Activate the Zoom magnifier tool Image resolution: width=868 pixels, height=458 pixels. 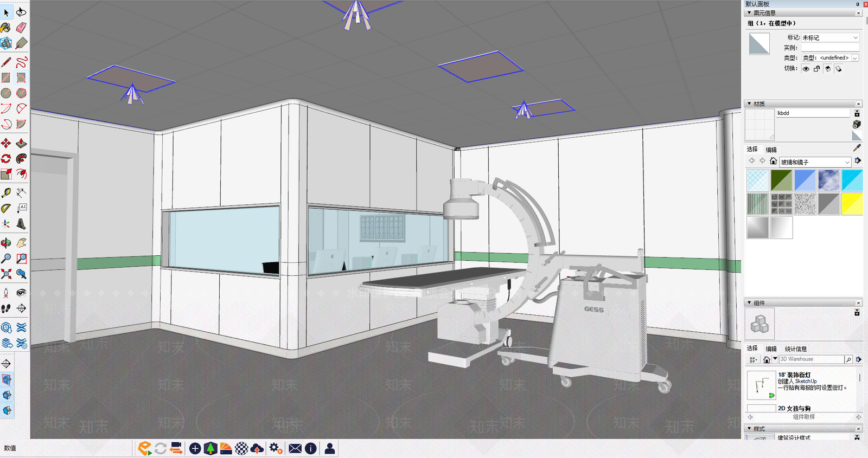[x=6, y=259]
